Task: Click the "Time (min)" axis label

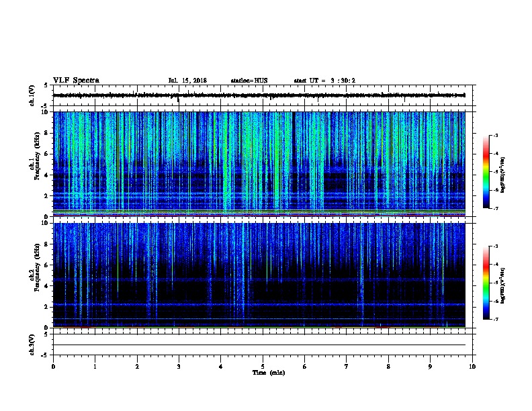Action: point(269,373)
